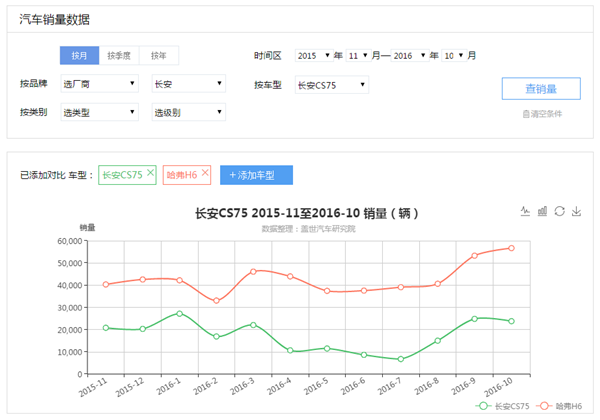The width and height of the screenshot is (600, 420).
Task: Click 长安CS75 data point for 2016-1
Action: (x=179, y=313)
